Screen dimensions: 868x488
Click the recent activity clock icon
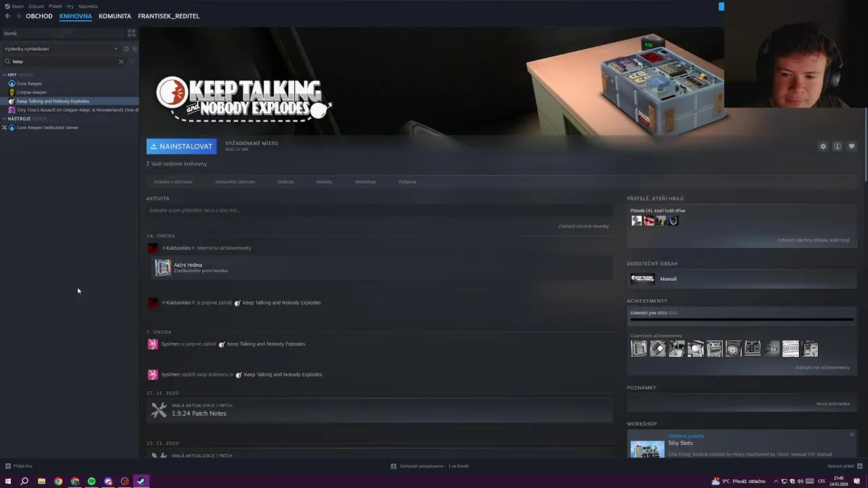(x=126, y=49)
